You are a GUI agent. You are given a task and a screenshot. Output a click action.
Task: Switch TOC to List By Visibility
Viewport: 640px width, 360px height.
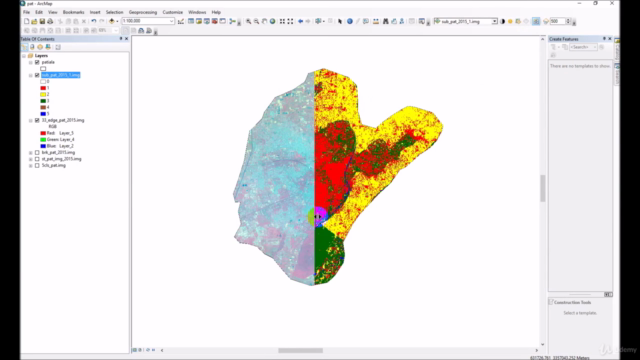[40, 47]
